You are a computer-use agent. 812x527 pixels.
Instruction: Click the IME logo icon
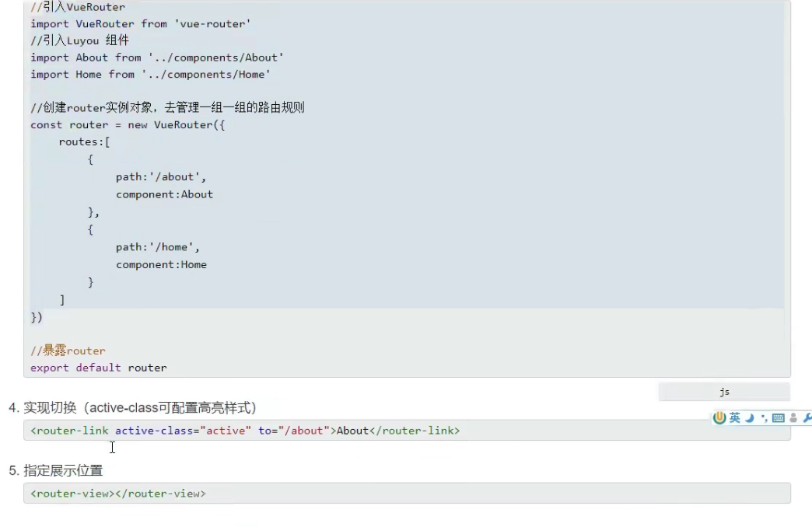(x=719, y=418)
